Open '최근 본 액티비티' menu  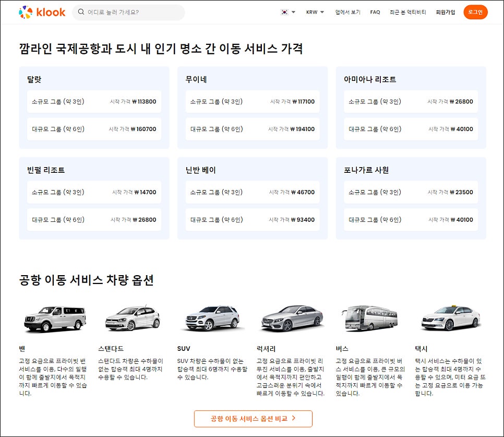coord(407,12)
